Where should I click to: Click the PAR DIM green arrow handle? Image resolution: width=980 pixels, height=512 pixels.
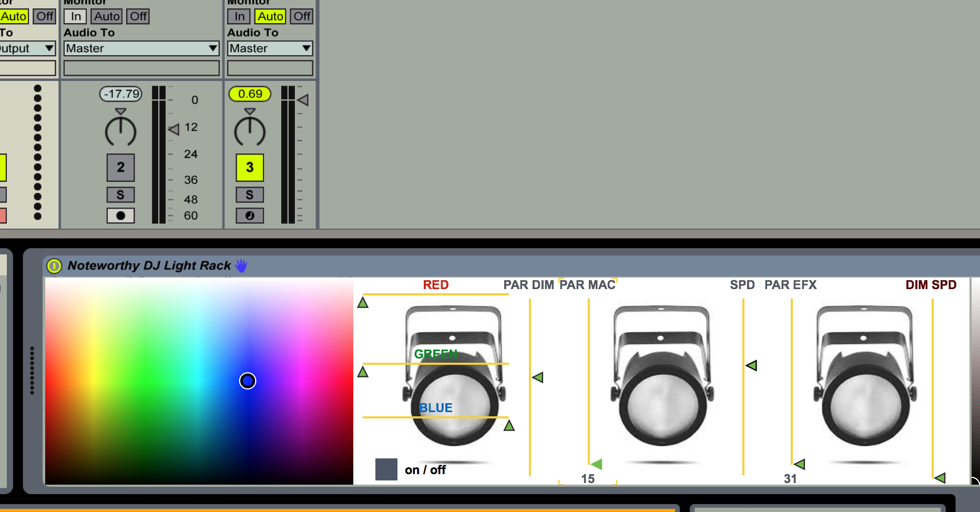[x=537, y=377]
